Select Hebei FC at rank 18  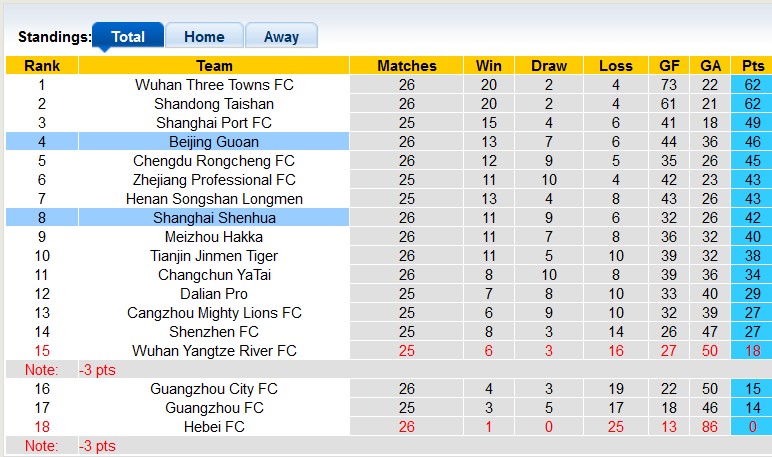pyautogui.click(x=214, y=427)
